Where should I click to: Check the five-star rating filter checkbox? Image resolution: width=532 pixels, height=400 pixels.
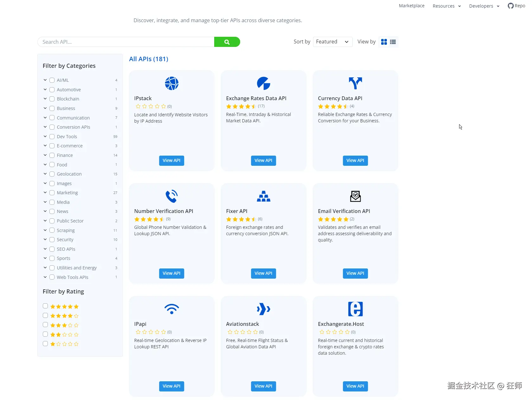45,306
